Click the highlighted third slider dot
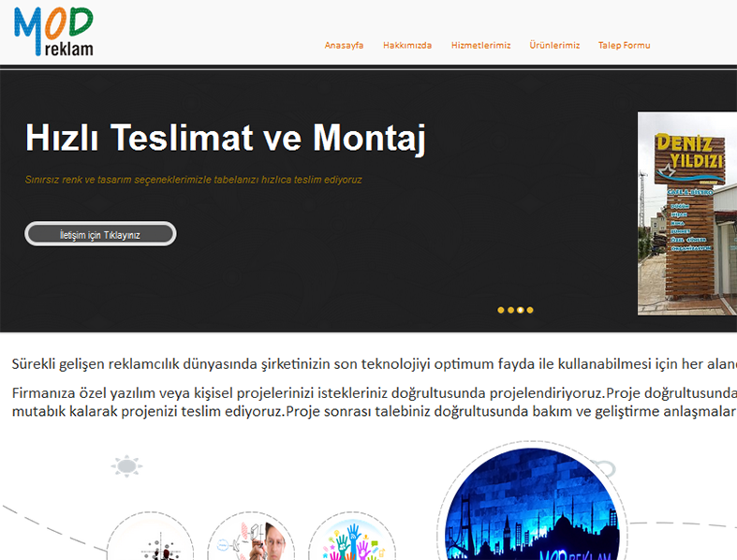The image size is (737, 560). click(521, 310)
